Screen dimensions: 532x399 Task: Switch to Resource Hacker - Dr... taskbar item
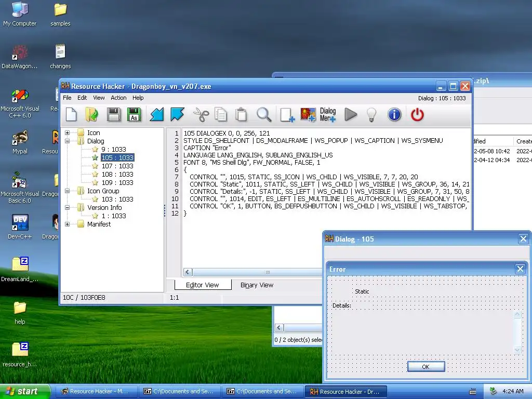[x=346, y=392]
